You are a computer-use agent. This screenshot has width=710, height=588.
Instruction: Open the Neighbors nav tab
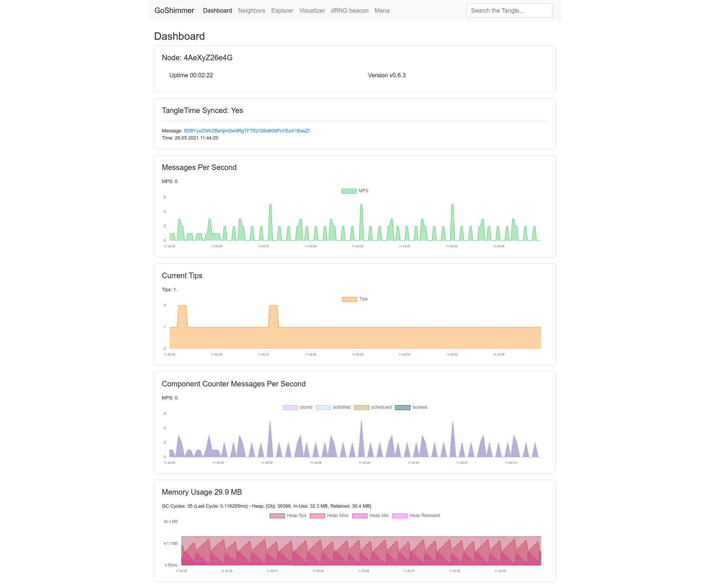(252, 10)
